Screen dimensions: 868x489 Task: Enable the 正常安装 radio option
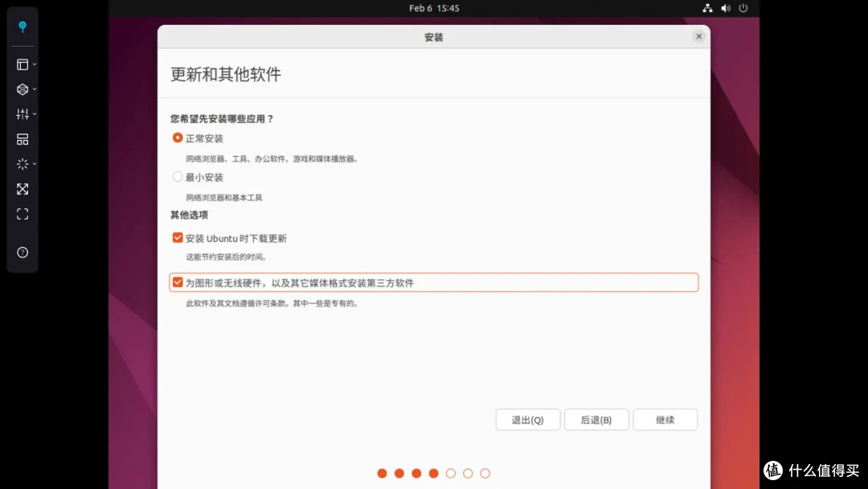(177, 138)
